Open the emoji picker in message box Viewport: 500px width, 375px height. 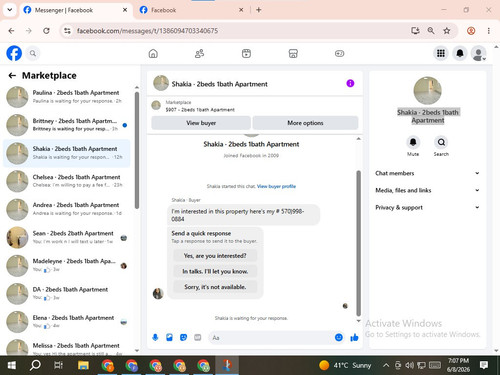[339, 338]
